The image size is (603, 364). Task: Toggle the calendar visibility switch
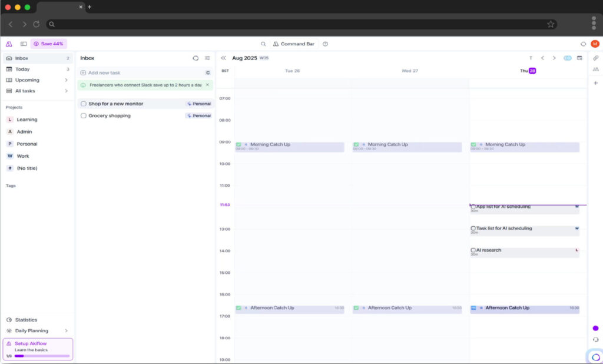[x=568, y=58]
